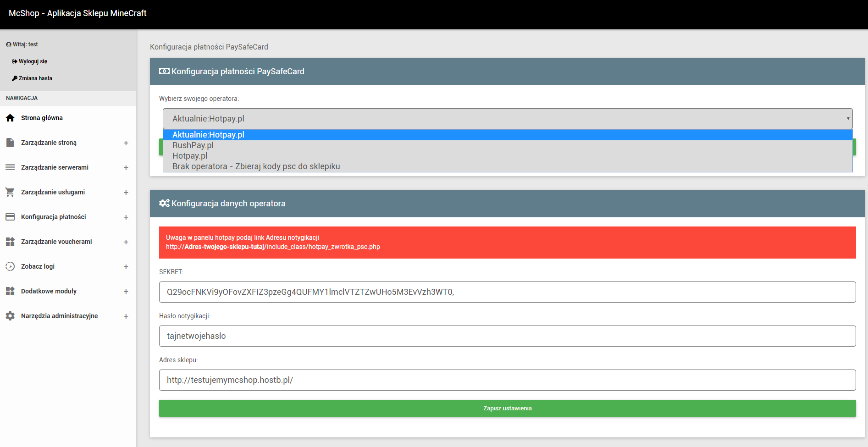This screenshot has height=447, width=868.
Task: Open the operator selection dropdown arrow
Action: [x=848, y=119]
